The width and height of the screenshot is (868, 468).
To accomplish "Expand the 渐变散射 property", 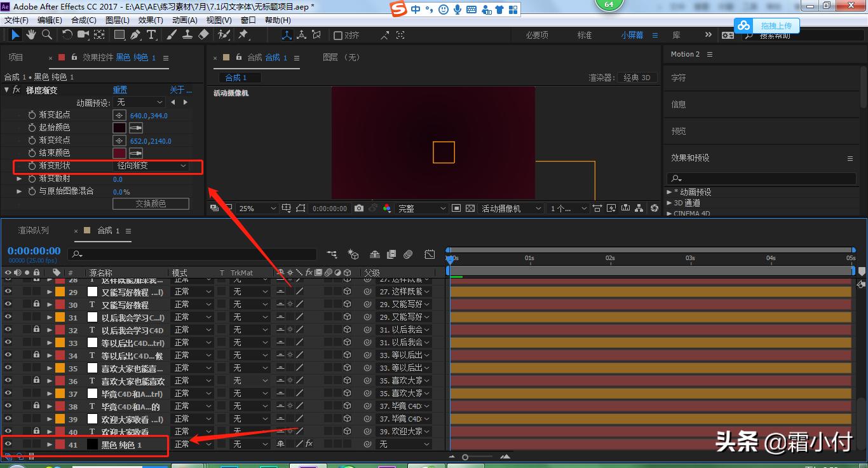I will [x=19, y=179].
